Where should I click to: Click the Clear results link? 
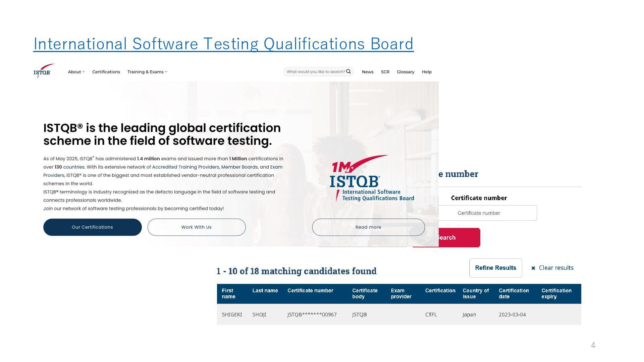click(556, 268)
